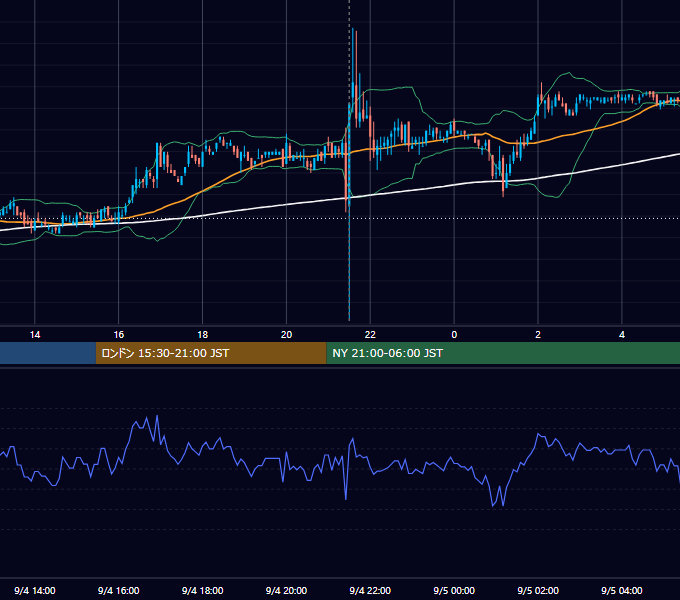
Task: Click the 9/5 00:00 date label
Action: point(454,590)
